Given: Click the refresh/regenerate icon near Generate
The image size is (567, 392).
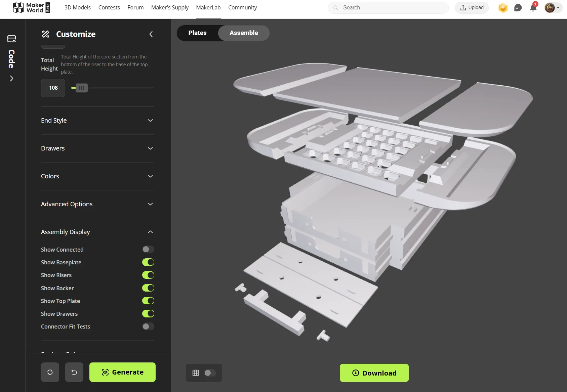Looking at the screenshot, I should [50, 372].
